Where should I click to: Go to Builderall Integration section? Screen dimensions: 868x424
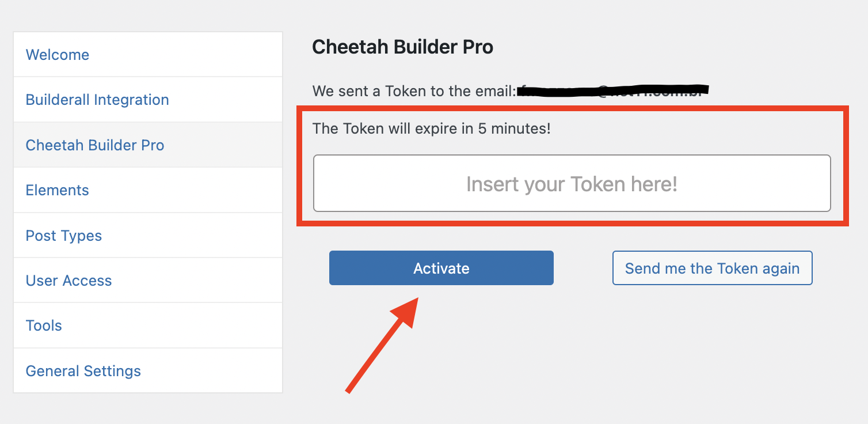pos(97,99)
